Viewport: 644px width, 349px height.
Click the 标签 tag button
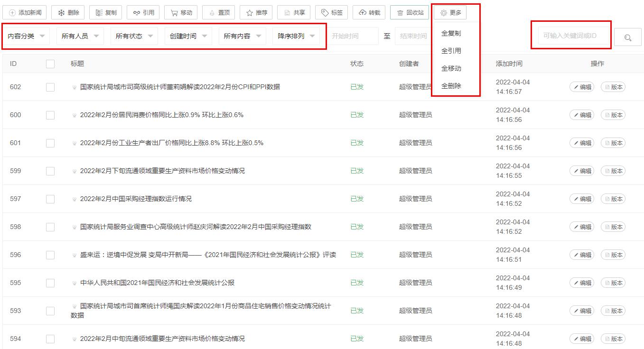pos(332,13)
